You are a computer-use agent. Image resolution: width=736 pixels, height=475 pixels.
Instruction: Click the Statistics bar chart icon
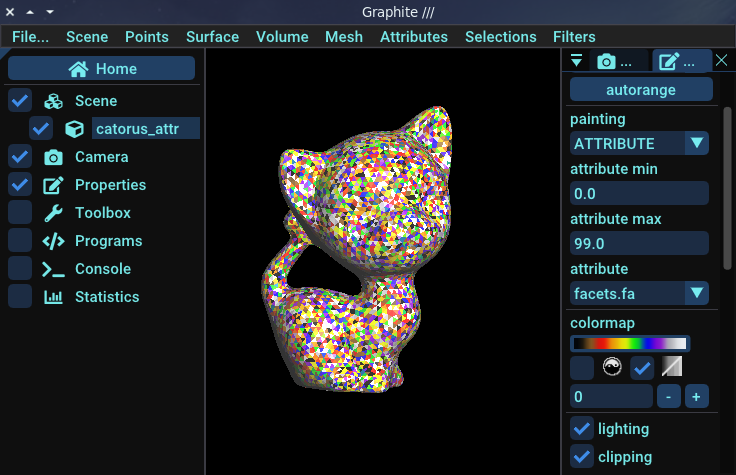pos(54,297)
